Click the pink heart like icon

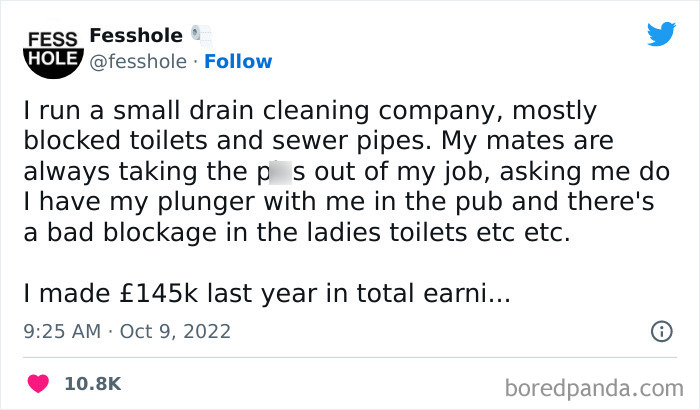point(38,384)
